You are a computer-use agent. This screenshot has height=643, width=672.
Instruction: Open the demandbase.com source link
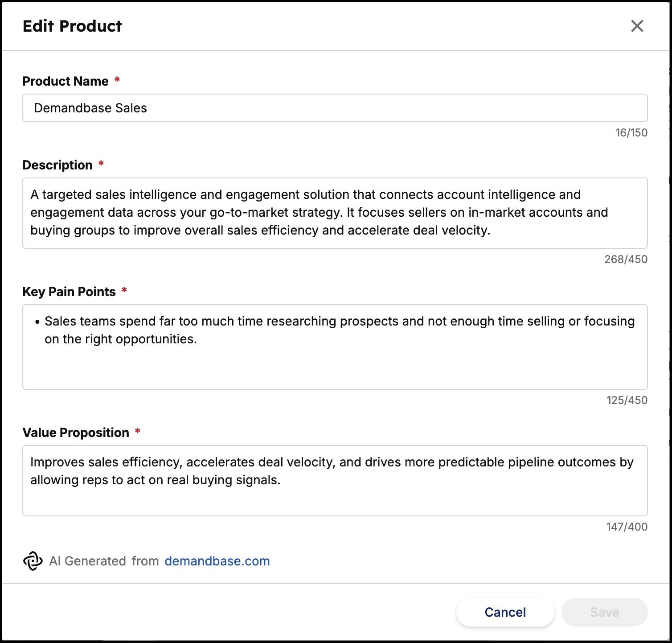(x=217, y=561)
